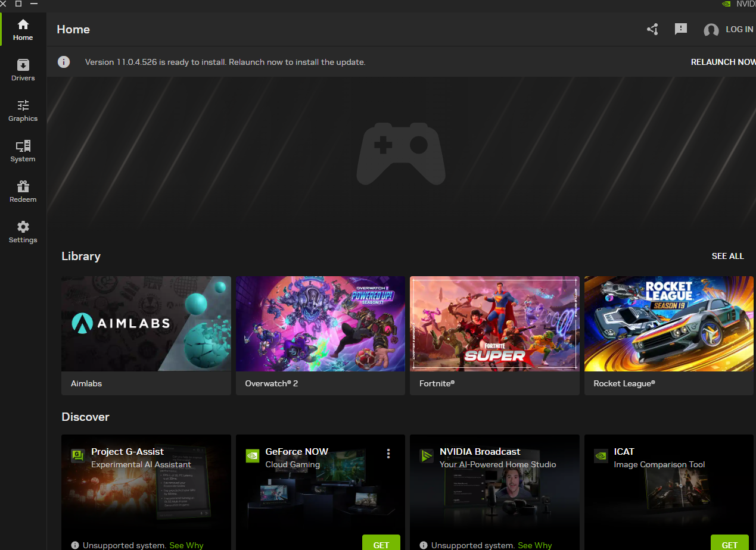Click the "Discover" section heading
The height and width of the screenshot is (550, 756).
pyautogui.click(x=86, y=417)
